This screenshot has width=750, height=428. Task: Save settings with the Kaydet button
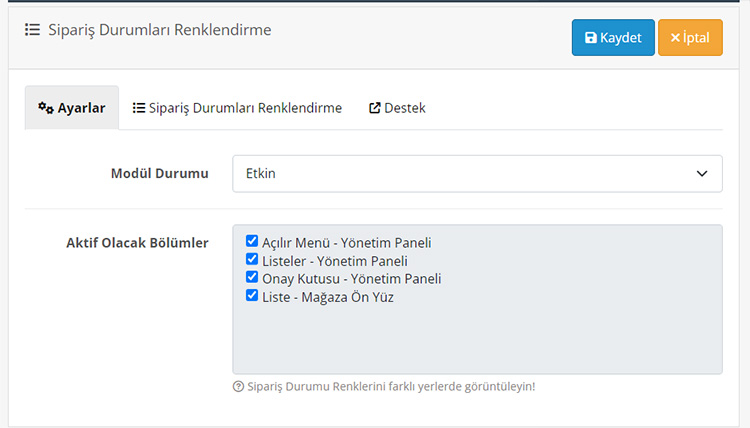click(x=613, y=37)
